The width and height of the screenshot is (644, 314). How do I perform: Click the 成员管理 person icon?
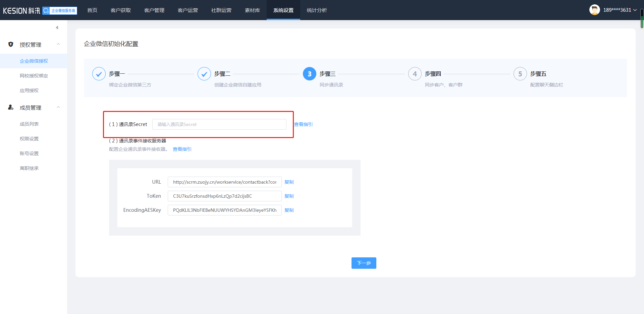[x=11, y=107]
